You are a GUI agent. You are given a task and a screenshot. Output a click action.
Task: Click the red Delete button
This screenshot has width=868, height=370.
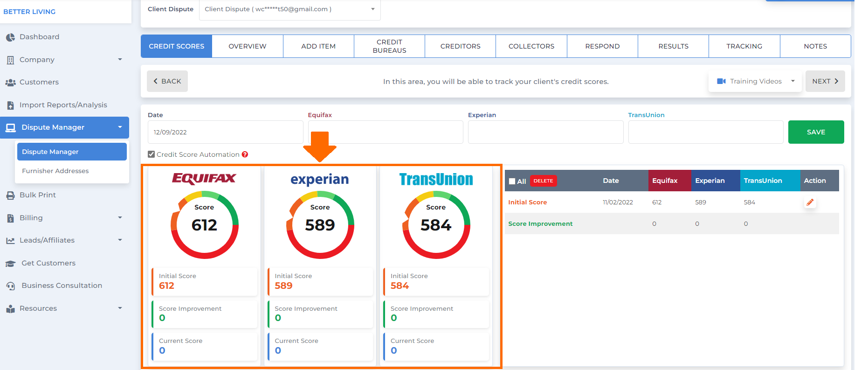(x=543, y=181)
